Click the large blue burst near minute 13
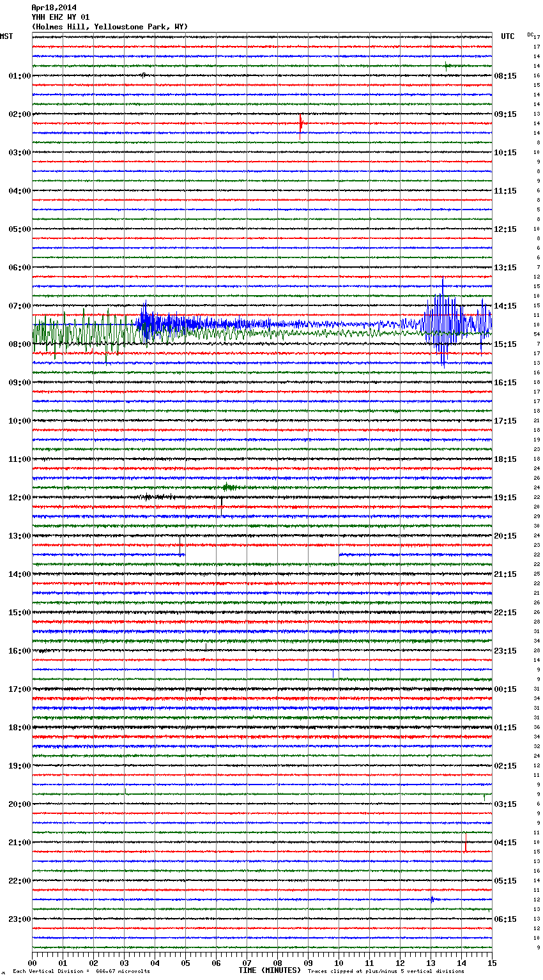The width and height of the screenshot is (543, 980). pos(443,321)
